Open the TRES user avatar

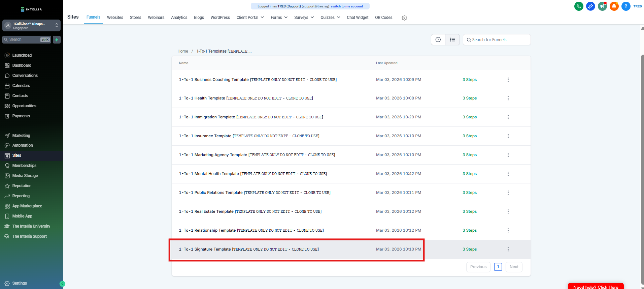click(x=638, y=6)
